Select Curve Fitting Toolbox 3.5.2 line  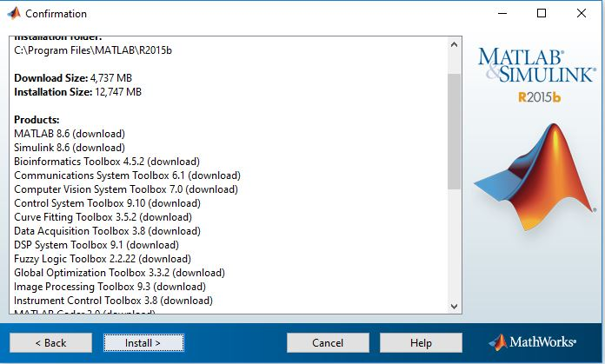(x=103, y=217)
